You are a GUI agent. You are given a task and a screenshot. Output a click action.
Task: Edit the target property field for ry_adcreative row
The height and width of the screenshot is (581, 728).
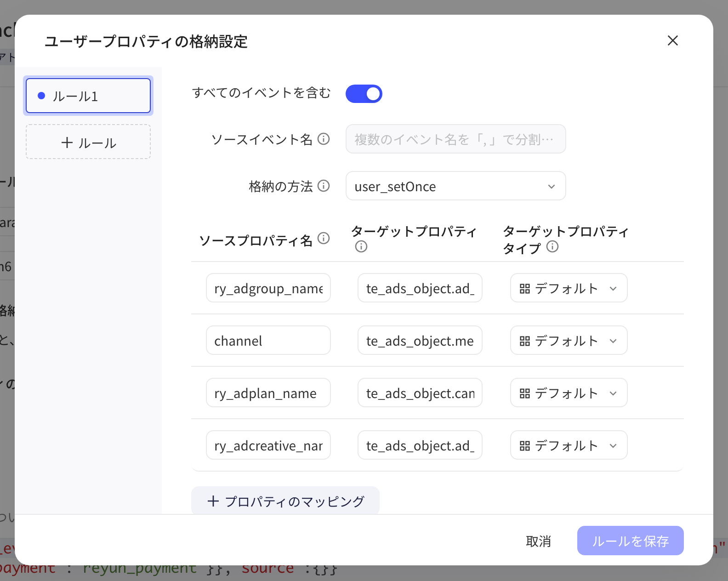click(x=420, y=445)
